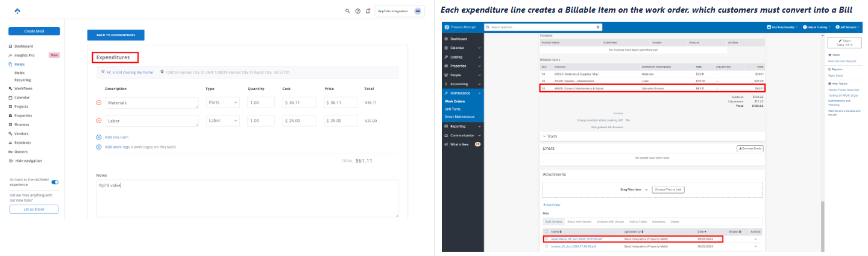Remove the Materials line item with minus icon
868x256 pixels.
point(99,103)
